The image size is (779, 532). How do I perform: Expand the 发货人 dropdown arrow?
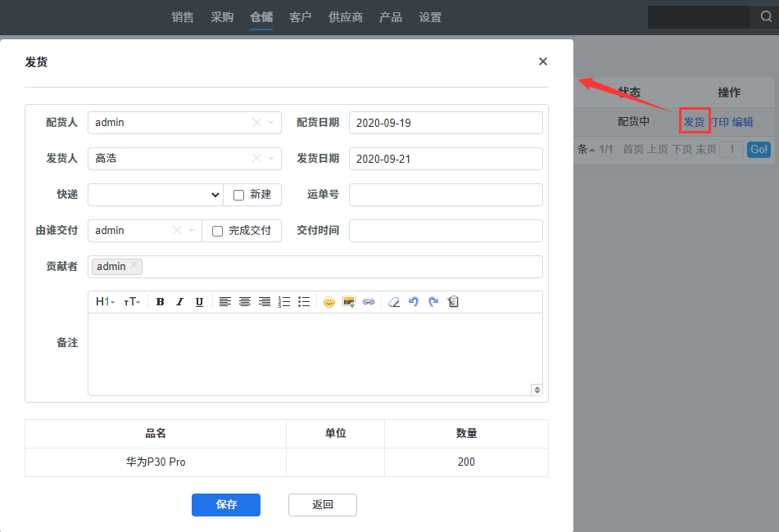pos(273,159)
